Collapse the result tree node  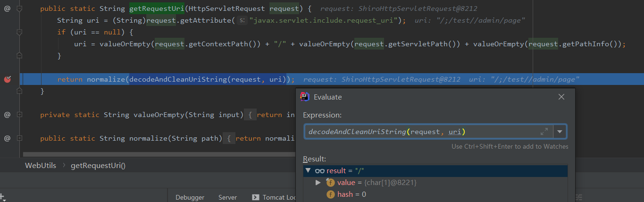(x=308, y=171)
